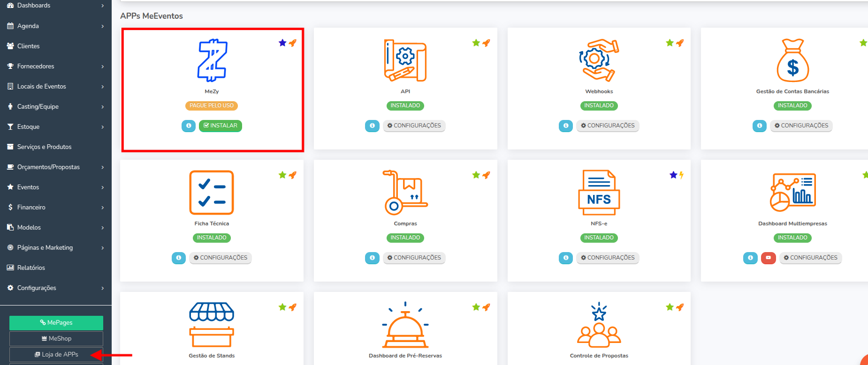Expand the Agenda menu chevron
This screenshot has height=365, width=868.
(x=103, y=26)
